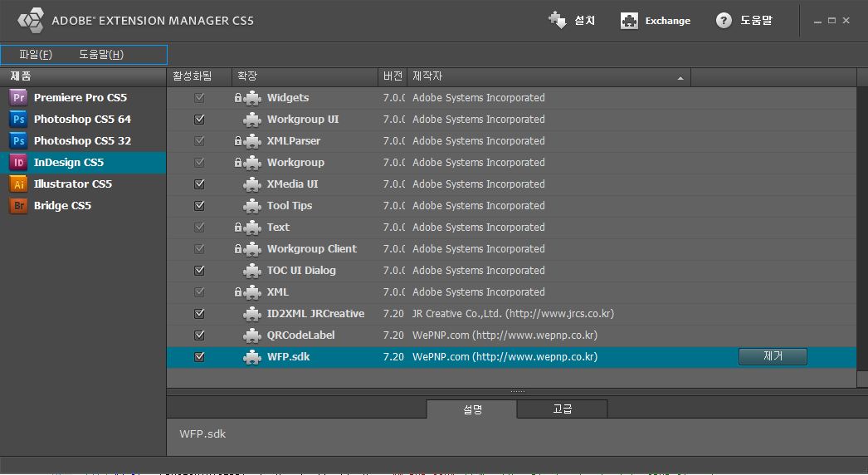Open Exchange via its icon

(x=629, y=21)
